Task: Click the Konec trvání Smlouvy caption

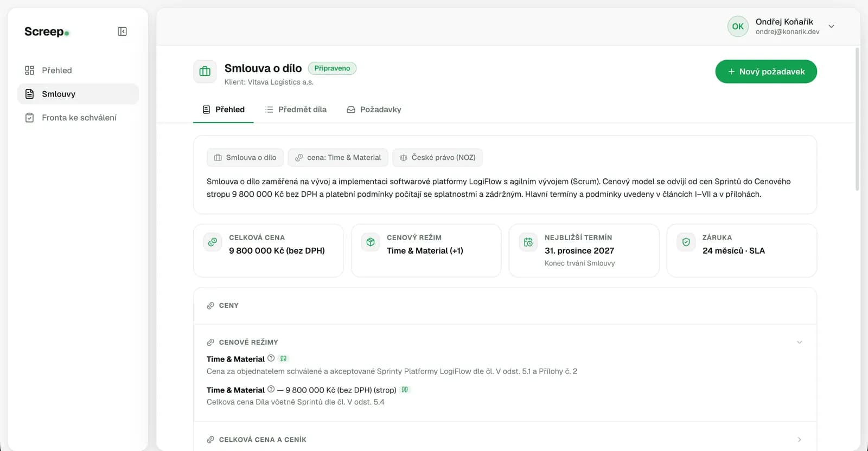Action: click(580, 263)
